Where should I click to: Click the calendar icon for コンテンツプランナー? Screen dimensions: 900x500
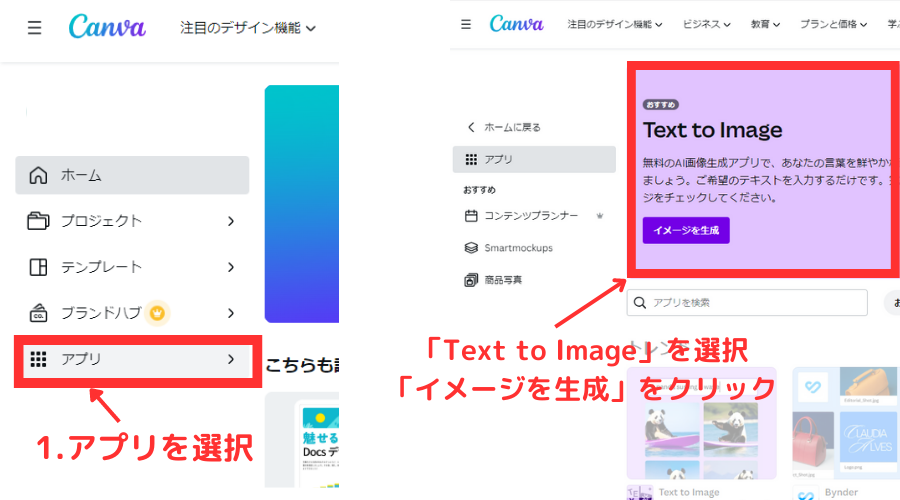471,216
